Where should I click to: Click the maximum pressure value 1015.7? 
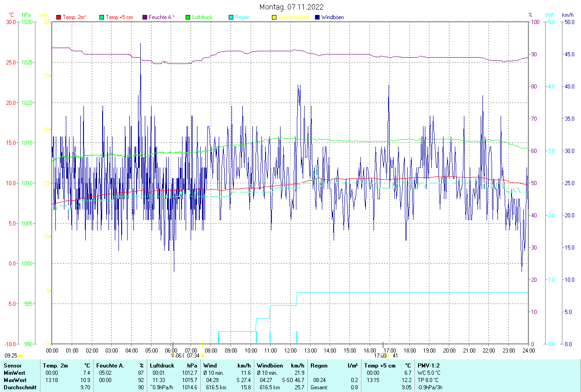(x=190, y=380)
